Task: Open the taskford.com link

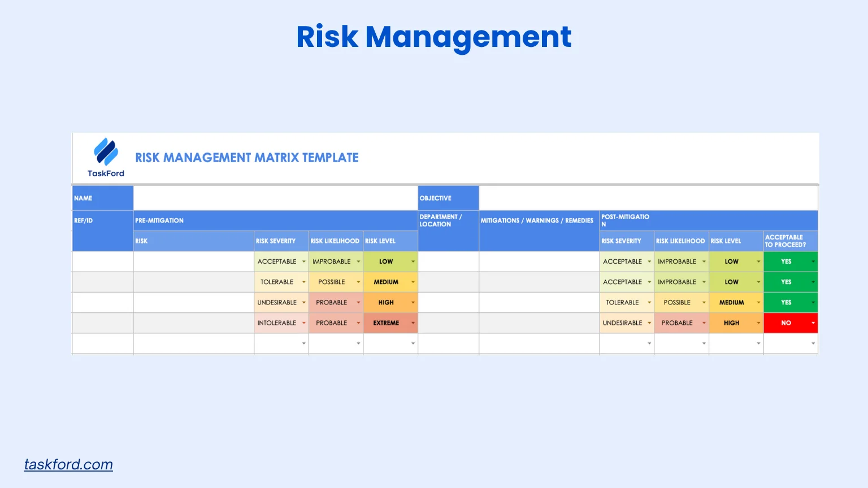Action: pos(68,464)
